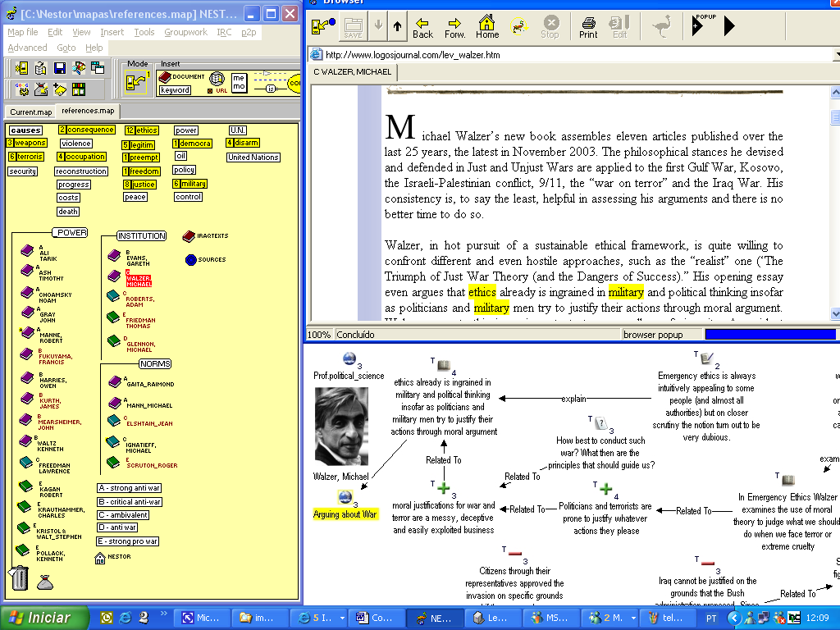The height and width of the screenshot is (630, 840).
Task: Click the blue SOURCES node icon
Action: click(190, 260)
